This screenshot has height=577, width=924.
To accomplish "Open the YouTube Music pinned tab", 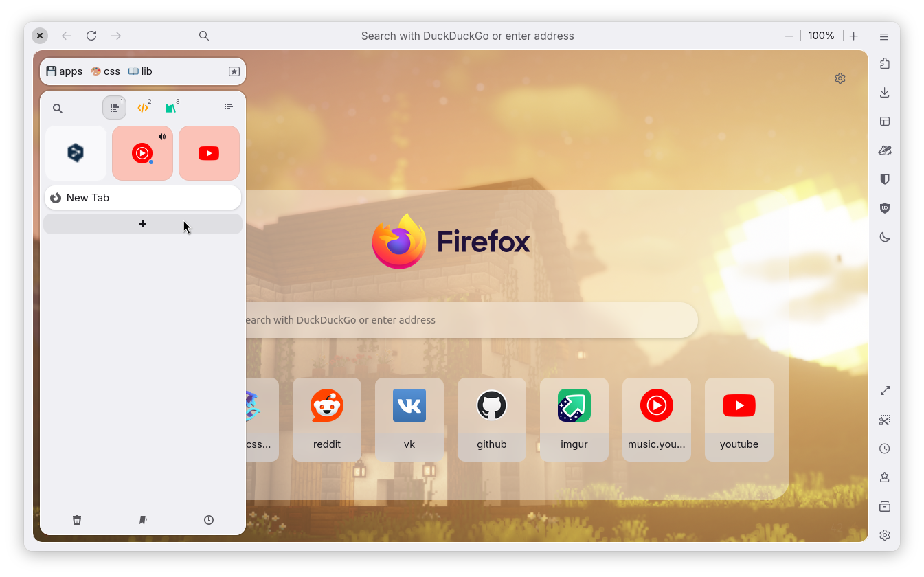I will (142, 153).
